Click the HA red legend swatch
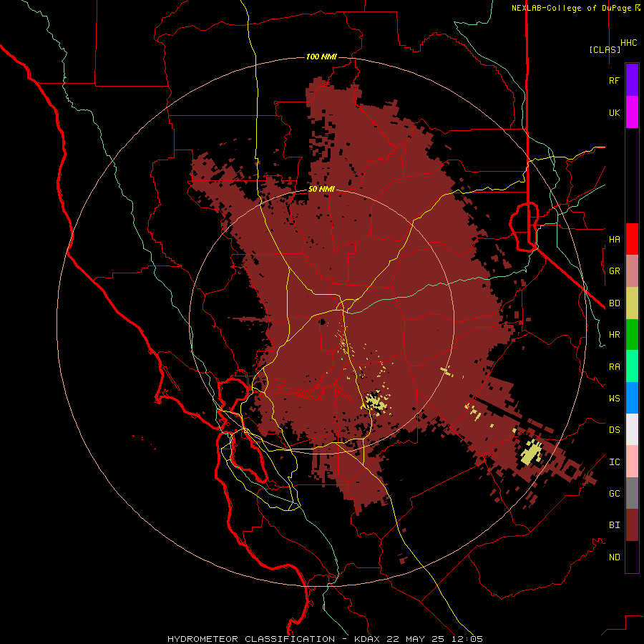Image resolution: width=644 pixels, height=644 pixels. pos(632,239)
